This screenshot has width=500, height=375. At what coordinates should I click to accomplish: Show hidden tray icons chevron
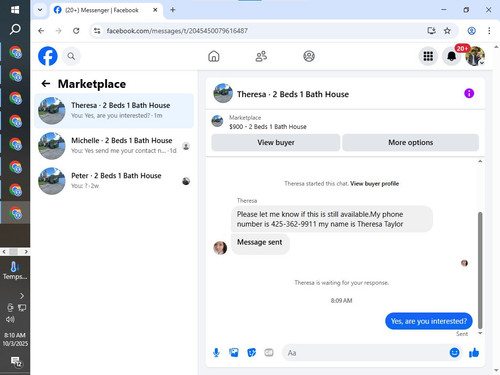tap(22, 296)
